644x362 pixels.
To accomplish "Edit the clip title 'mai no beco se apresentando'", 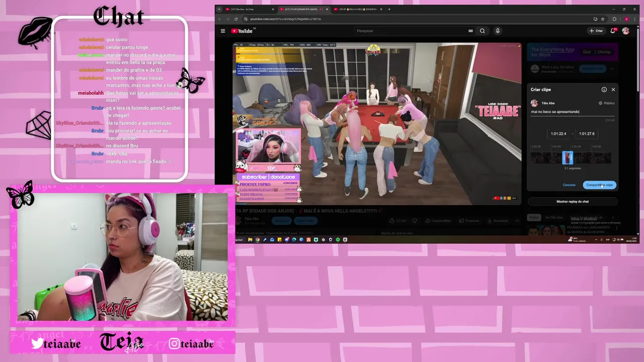I will pos(572,112).
